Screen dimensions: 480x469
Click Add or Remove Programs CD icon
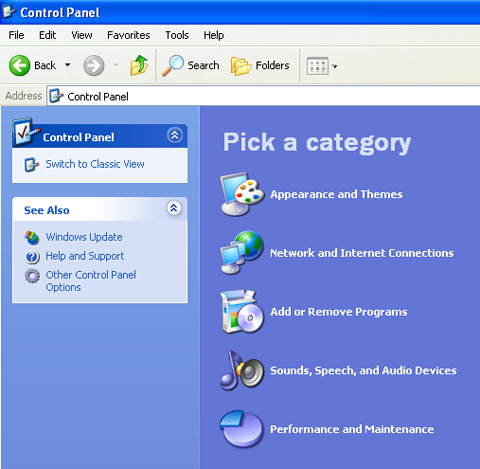(x=242, y=312)
